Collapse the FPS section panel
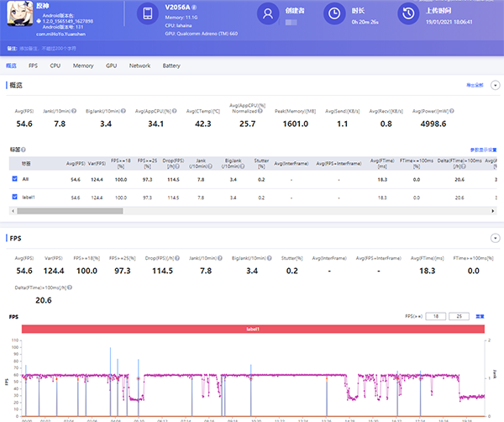 click(x=495, y=238)
